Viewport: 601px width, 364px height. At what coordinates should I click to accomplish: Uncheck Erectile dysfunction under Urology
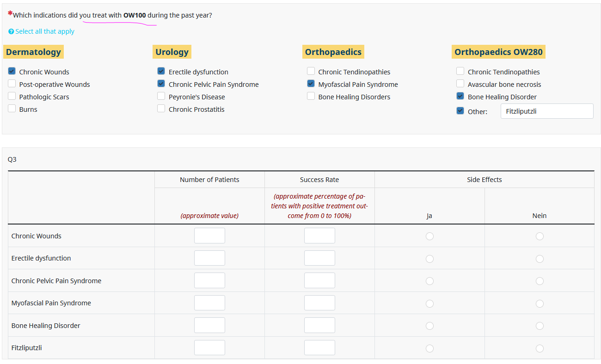point(161,71)
